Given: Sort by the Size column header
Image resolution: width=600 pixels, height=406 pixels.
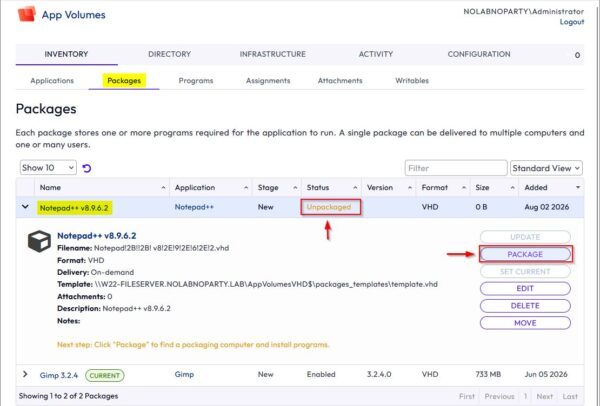Looking at the screenshot, I should [494, 188].
